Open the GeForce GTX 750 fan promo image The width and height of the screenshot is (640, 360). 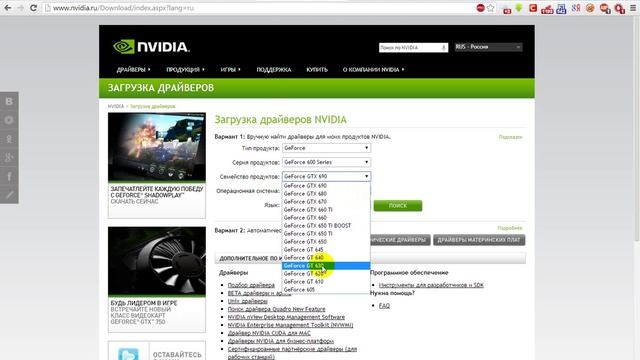[x=157, y=261]
